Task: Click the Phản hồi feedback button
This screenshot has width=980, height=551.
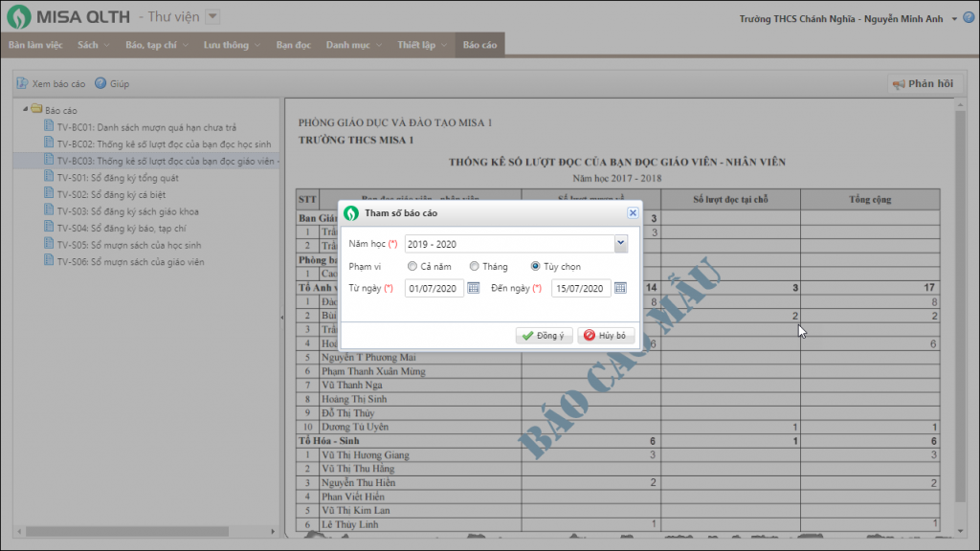Action: coord(924,84)
